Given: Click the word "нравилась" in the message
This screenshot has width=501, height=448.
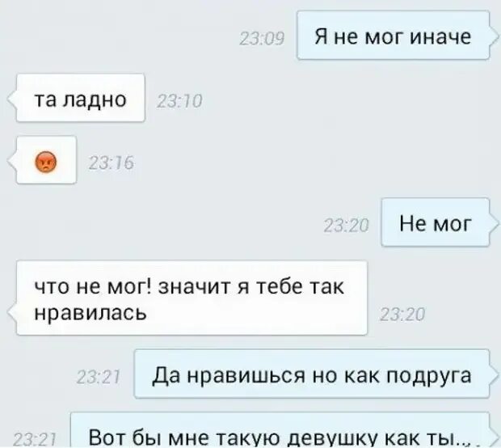Looking at the screenshot, I should [91, 312].
